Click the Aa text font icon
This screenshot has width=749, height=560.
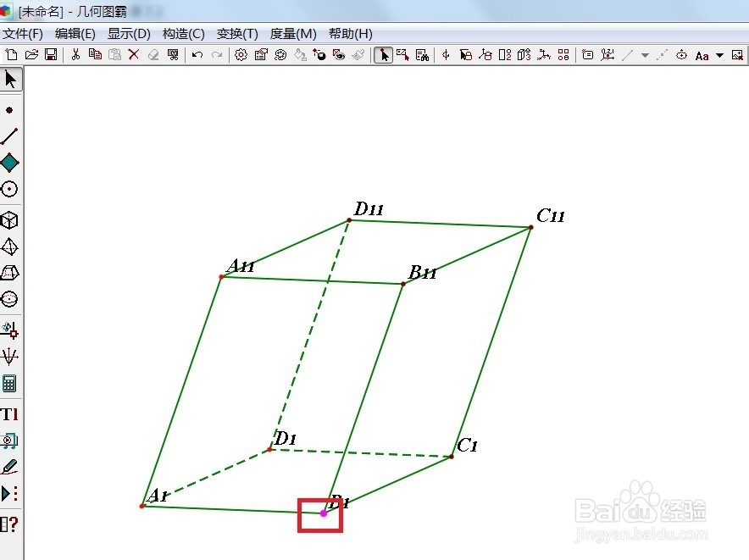702,56
